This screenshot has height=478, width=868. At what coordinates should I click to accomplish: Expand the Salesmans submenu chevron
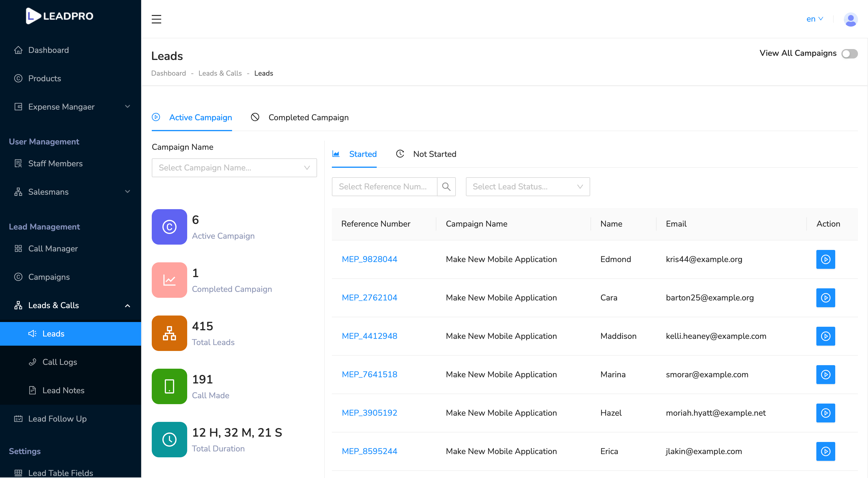point(127,191)
